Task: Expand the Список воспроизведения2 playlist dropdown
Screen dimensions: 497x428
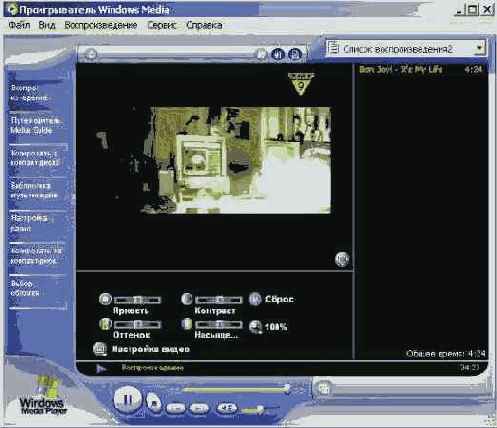Action: [479, 49]
